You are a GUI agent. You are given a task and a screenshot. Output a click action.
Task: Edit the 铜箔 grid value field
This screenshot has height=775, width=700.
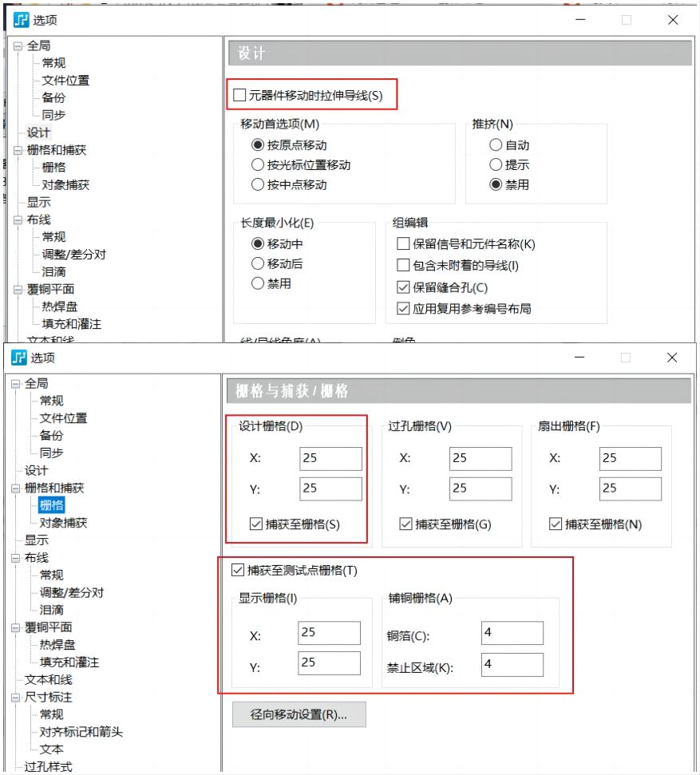click(x=512, y=632)
